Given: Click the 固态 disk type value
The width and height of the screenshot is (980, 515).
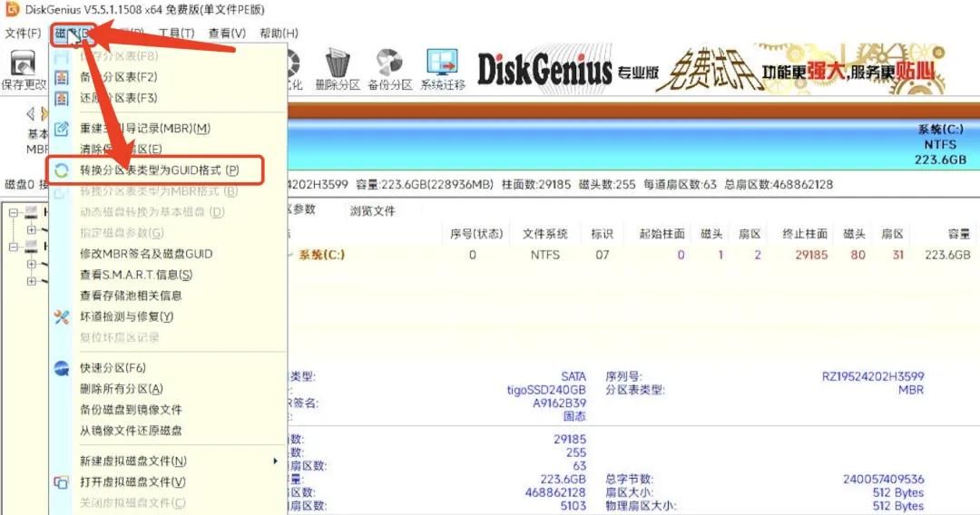Looking at the screenshot, I should [574, 416].
